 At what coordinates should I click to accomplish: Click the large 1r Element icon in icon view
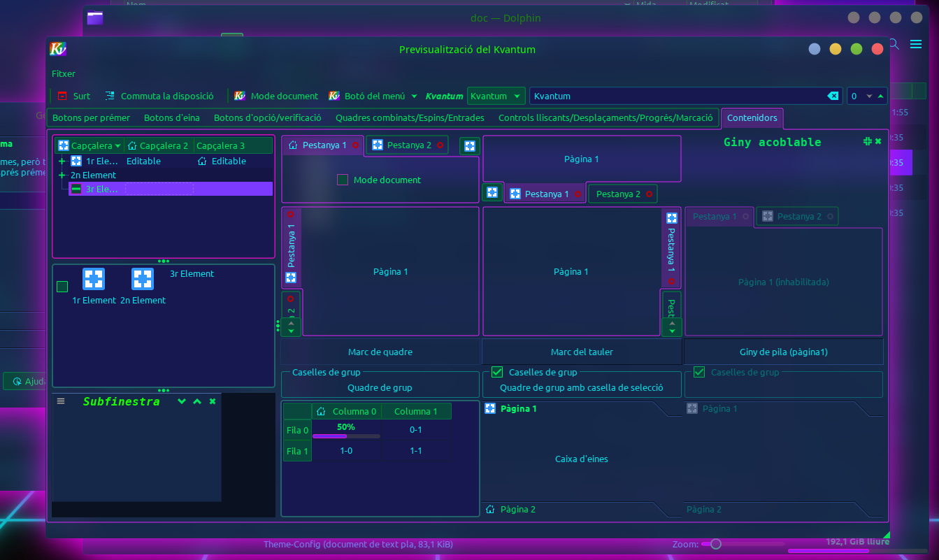click(x=94, y=279)
